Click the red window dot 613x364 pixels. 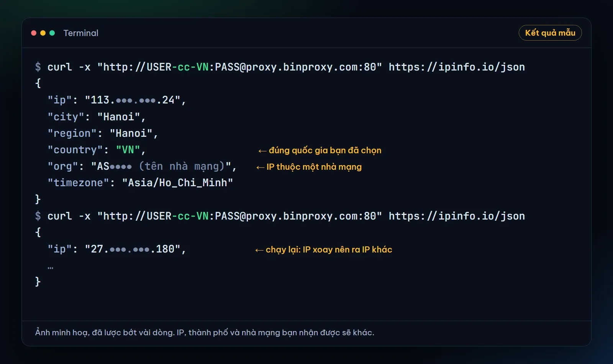34,33
